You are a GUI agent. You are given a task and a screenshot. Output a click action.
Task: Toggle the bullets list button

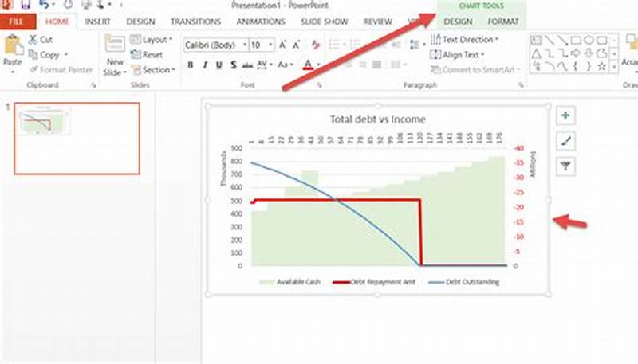(334, 45)
